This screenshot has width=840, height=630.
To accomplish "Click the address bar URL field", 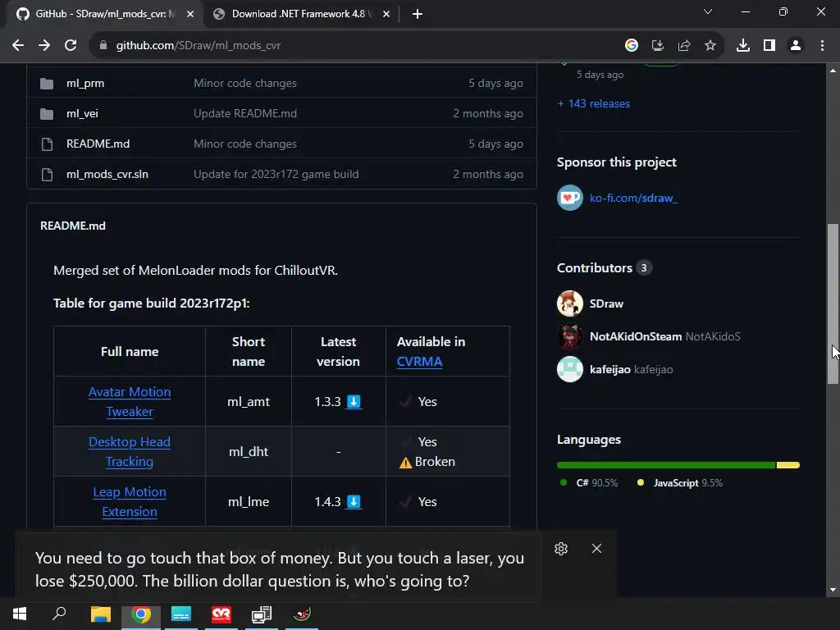I will pos(354,46).
